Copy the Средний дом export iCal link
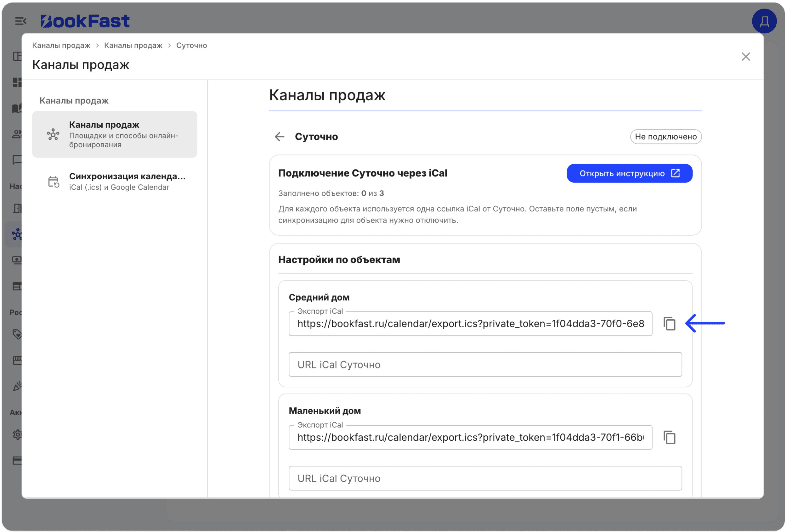The width and height of the screenshot is (787, 532). [669, 323]
